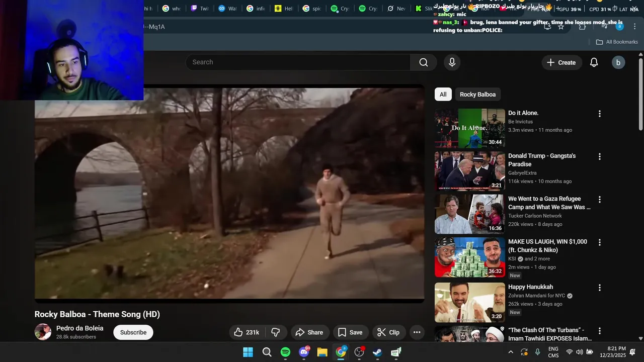The image size is (644, 362).
Task: Open the Windows Start menu
Action: [x=248, y=352]
